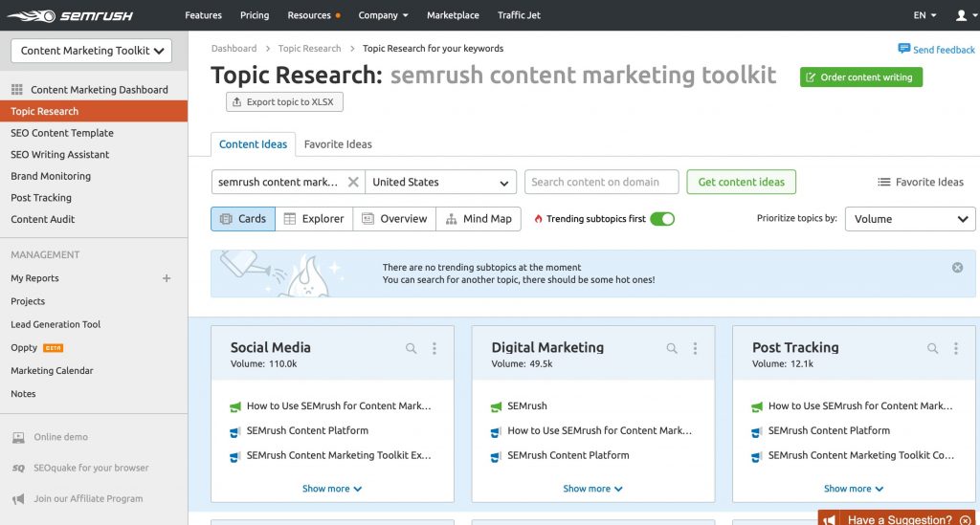Image resolution: width=980 pixels, height=525 pixels.
Task: Expand the Company menu
Action: coord(383,15)
